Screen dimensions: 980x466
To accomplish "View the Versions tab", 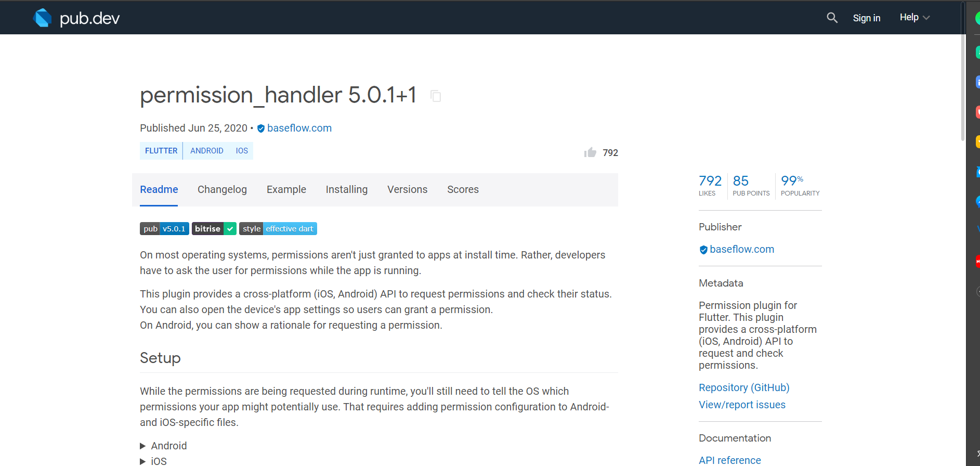I will pyautogui.click(x=408, y=189).
